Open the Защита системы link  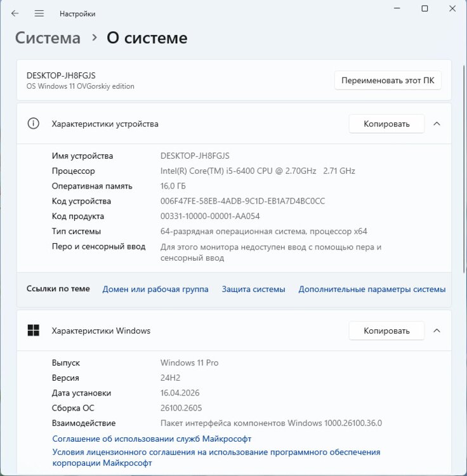(253, 289)
